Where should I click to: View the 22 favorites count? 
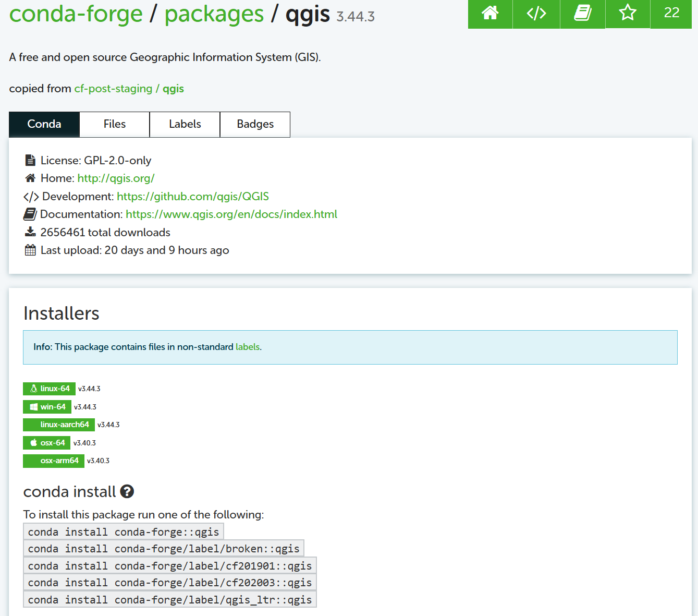[671, 13]
